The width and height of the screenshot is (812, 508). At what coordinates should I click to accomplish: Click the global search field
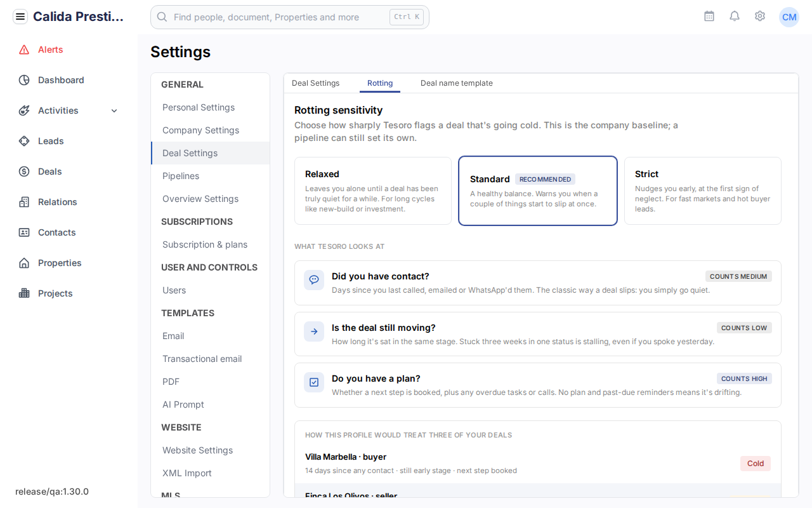pos(290,17)
